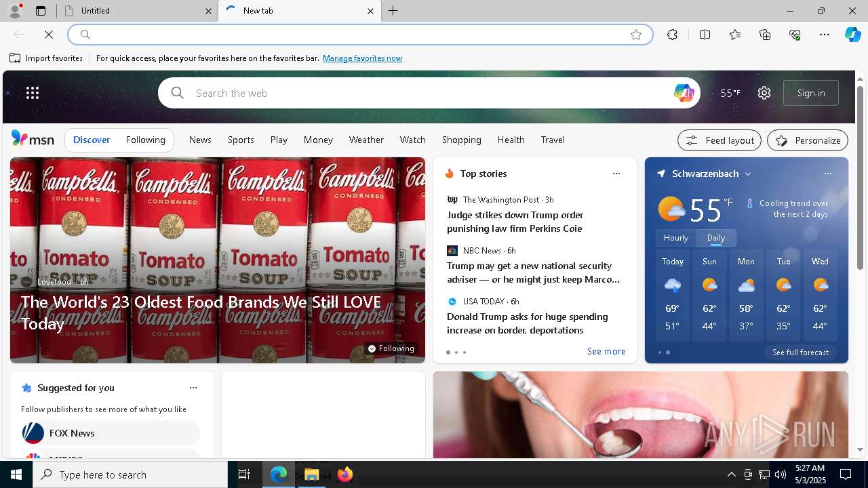The image size is (868, 488).
Task: Open the Extensions puzzle icon
Action: click(672, 35)
